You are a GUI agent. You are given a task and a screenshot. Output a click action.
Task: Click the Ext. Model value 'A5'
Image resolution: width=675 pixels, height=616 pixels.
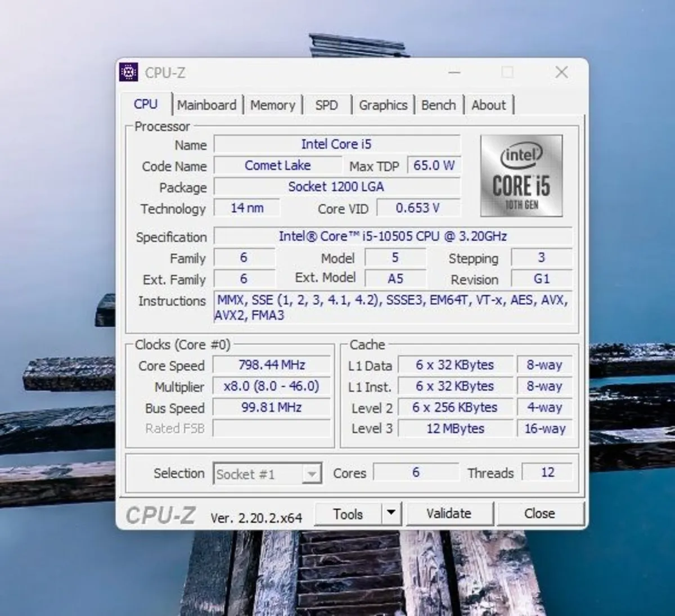395,279
